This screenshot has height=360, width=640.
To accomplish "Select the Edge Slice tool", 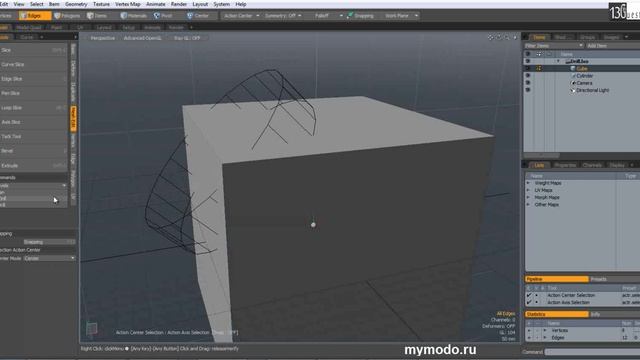I will (33, 79).
